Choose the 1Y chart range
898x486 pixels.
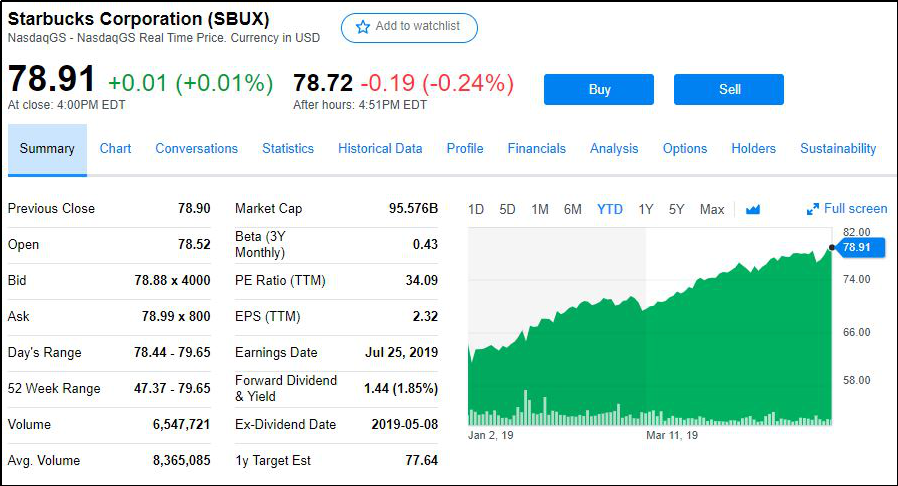pos(646,209)
